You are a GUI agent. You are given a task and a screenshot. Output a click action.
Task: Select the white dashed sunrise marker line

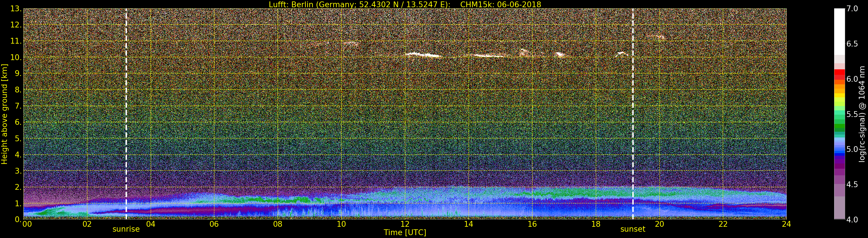[126, 114]
